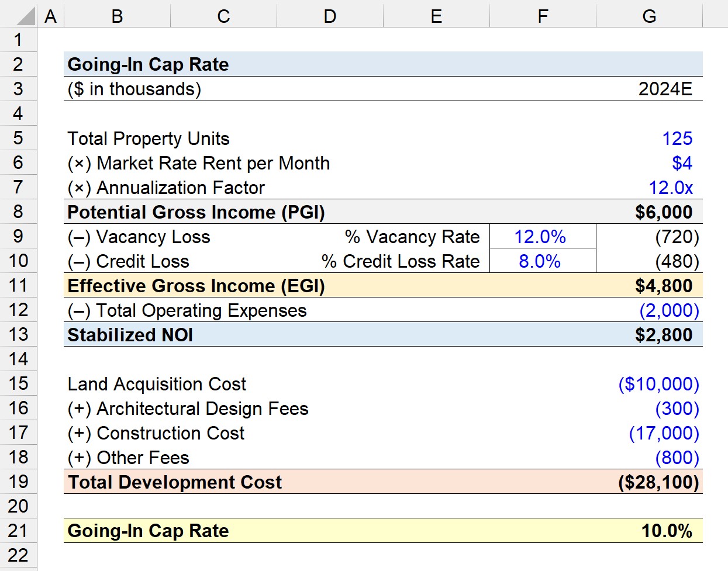
Task: Select row 11 header
Action: [x=18, y=285]
